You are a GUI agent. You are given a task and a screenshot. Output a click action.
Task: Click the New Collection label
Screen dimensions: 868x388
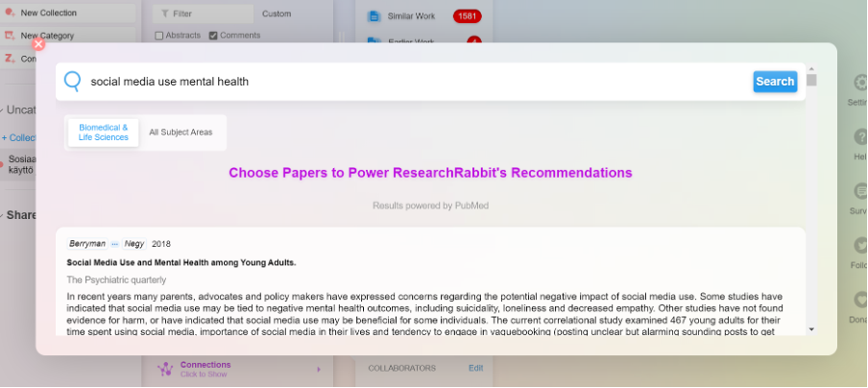tap(49, 12)
